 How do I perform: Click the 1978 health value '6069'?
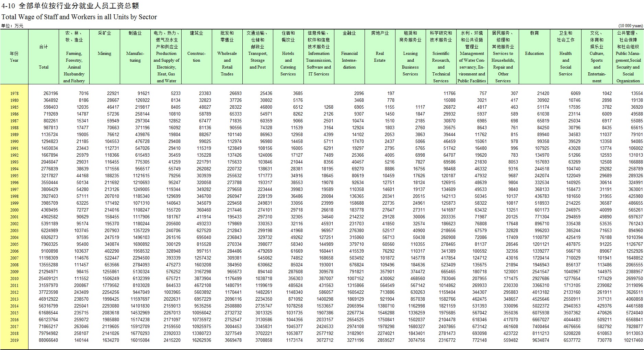coord(576,93)
